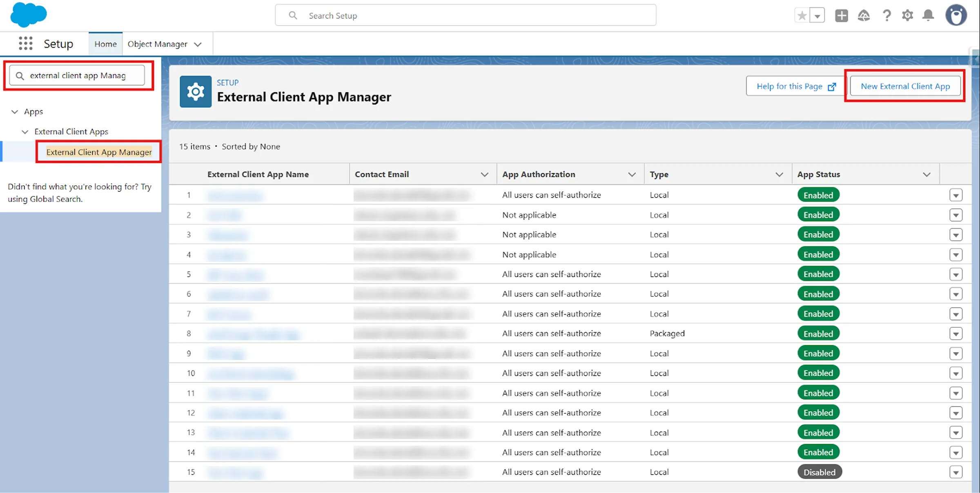980x493 pixels.
Task: Click the Setup app name label
Action: click(58, 44)
